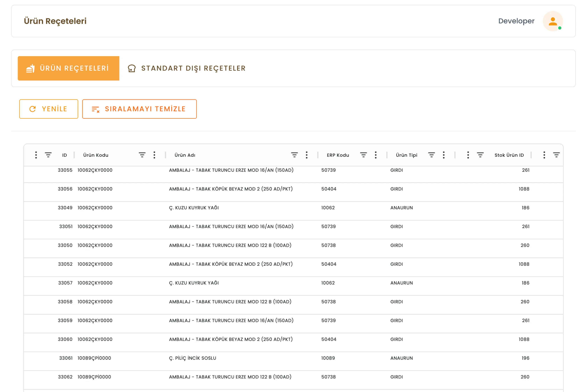The width and height of the screenshot is (588, 392).
Task: Select the Ürün Reçeteleri tab
Action: click(x=68, y=68)
